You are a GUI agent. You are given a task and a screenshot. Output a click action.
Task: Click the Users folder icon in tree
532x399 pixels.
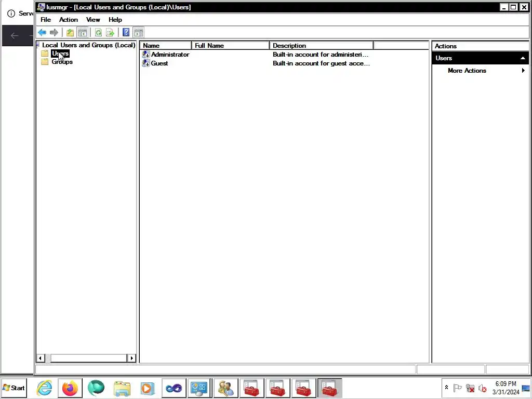tap(45, 54)
